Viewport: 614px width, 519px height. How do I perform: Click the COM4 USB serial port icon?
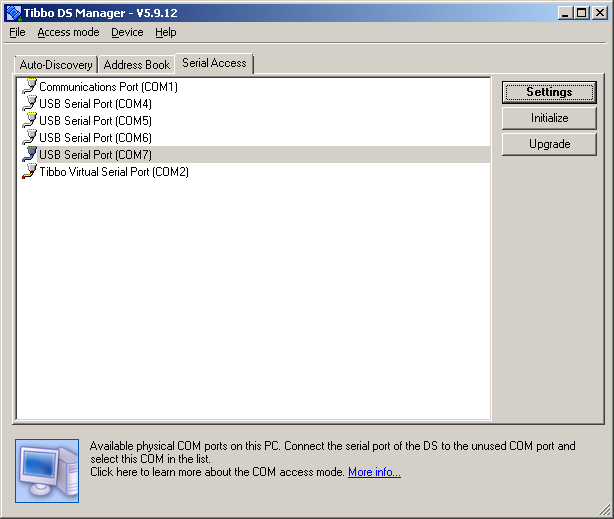(x=28, y=104)
